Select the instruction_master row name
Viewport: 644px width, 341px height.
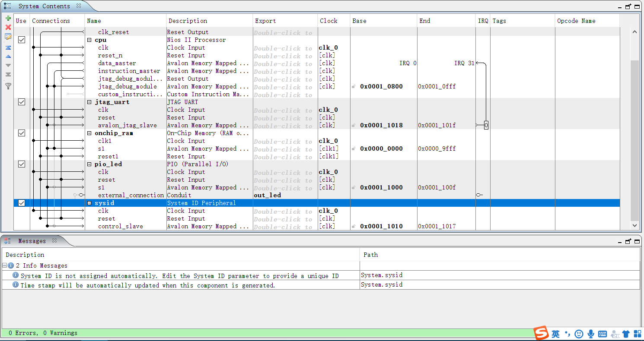tap(129, 71)
